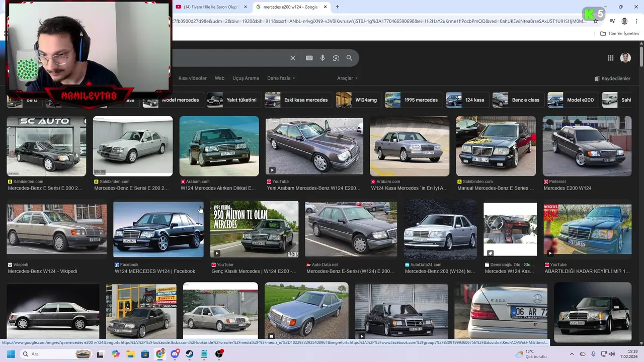Select the Model mercedes chip

coord(173,100)
